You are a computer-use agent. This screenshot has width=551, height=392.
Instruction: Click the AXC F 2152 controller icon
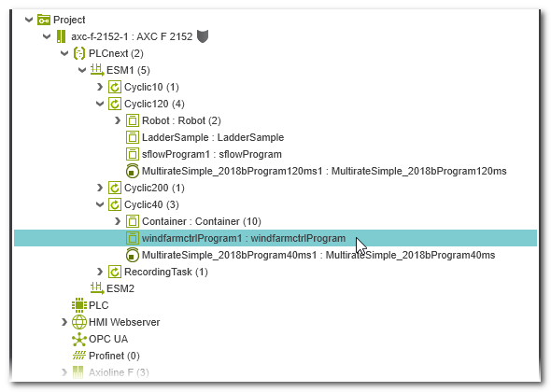(61, 36)
